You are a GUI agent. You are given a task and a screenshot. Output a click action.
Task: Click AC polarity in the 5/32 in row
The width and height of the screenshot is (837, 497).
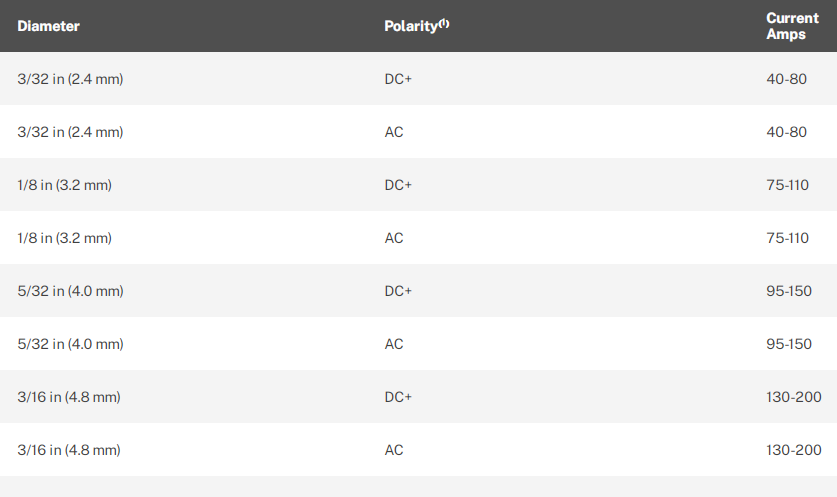[x=394, y=344]
